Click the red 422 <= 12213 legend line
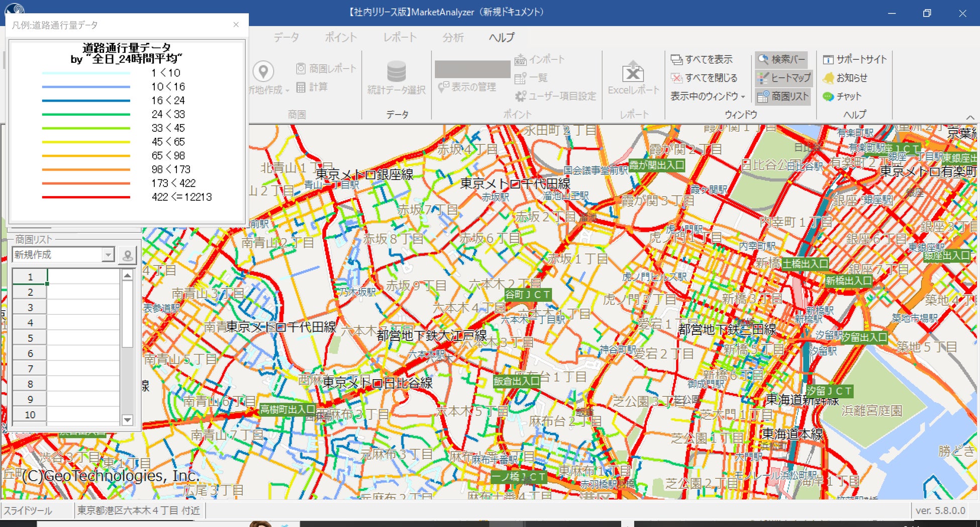 (86, 197)
